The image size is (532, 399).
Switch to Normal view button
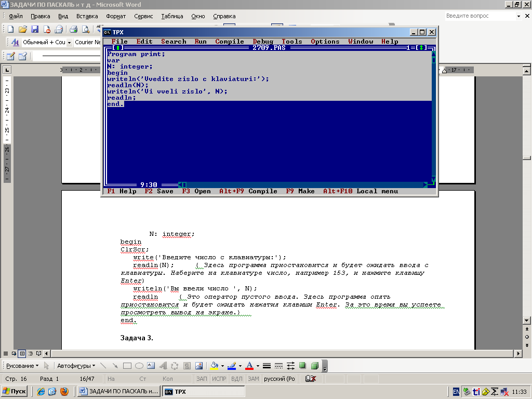(5, 353)
